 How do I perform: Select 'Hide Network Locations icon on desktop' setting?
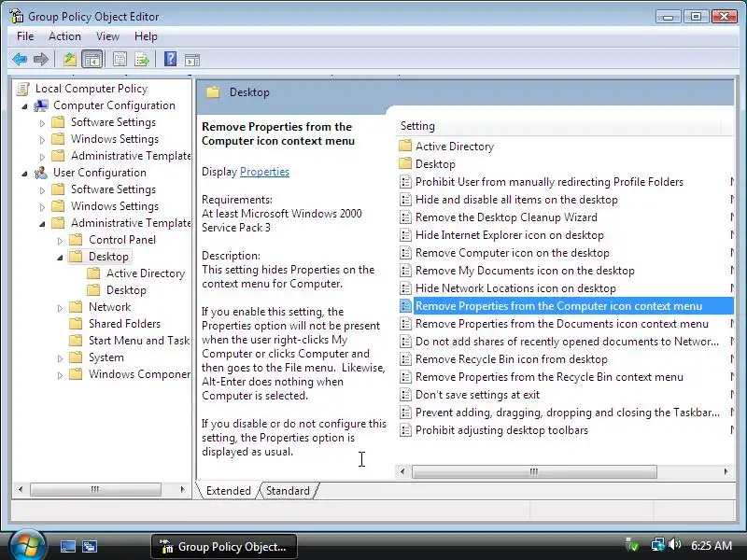515,288
